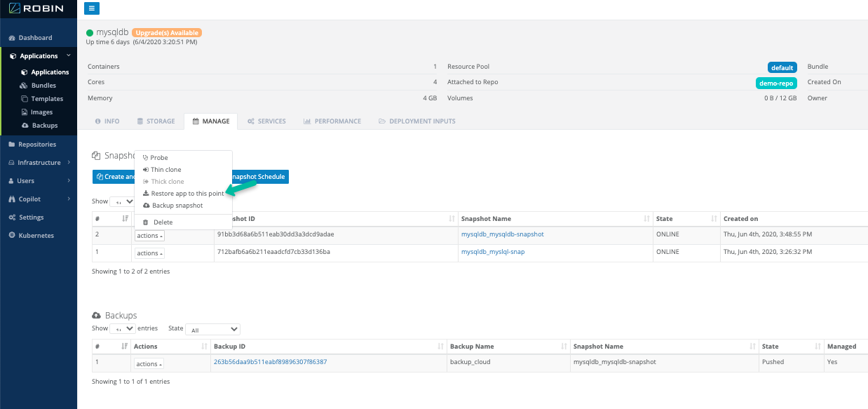Open the DEPLOYMENT INPUTS tab

pos(417,121)
